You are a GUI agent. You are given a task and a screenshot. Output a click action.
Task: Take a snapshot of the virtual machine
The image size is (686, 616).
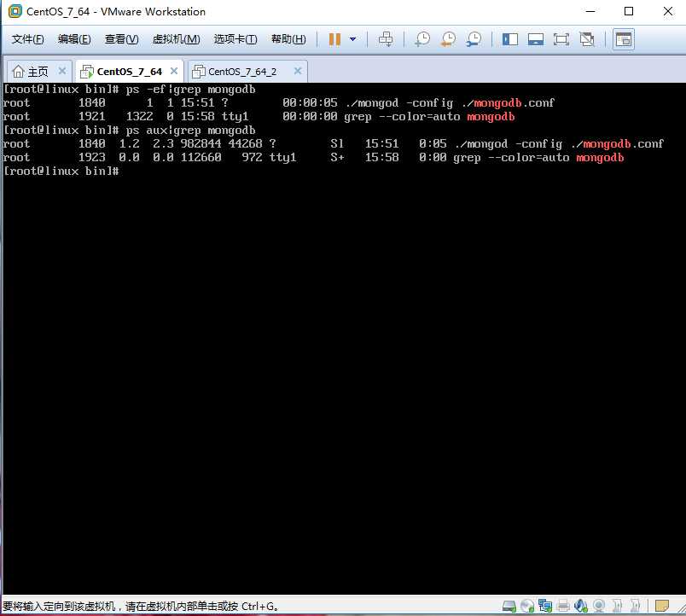pyautogui.click(x=422, y=39)
